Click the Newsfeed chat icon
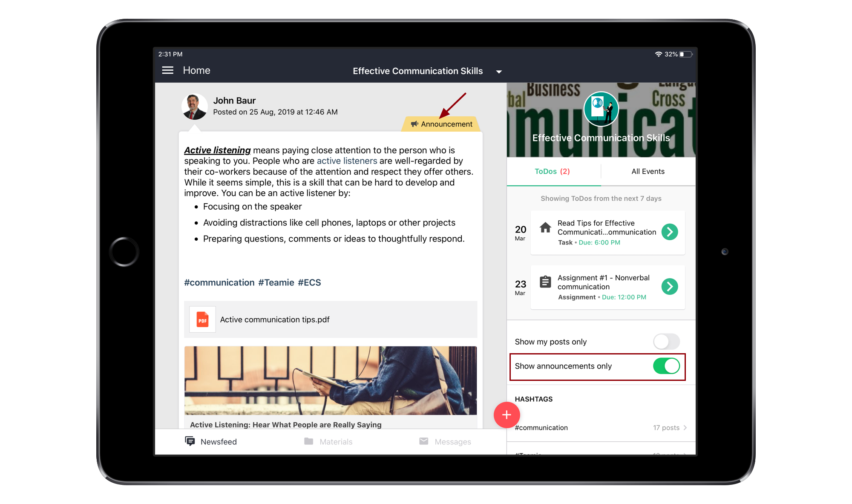852x504 pixels. 190,441
